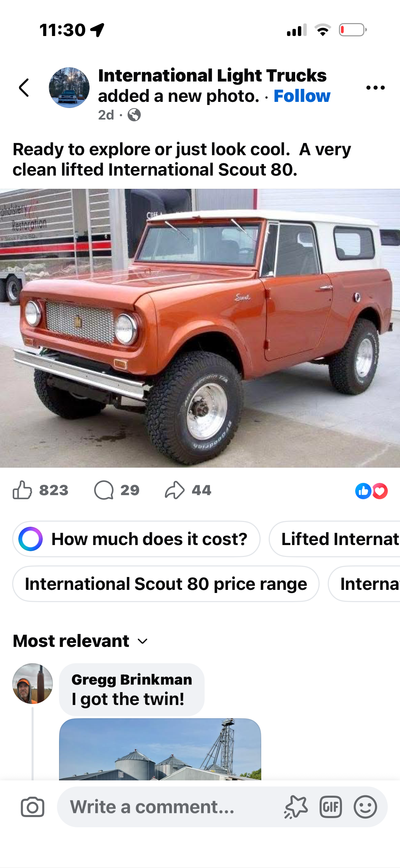Open the orange Scout 80 photo
The image size is (400, 868).
coord(200,328)
